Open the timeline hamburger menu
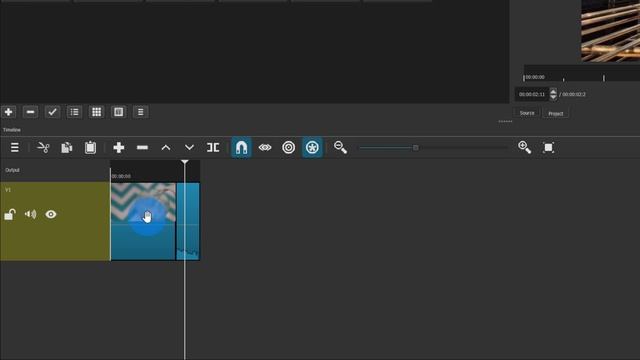Screen dimensions: 640x360 15,147
